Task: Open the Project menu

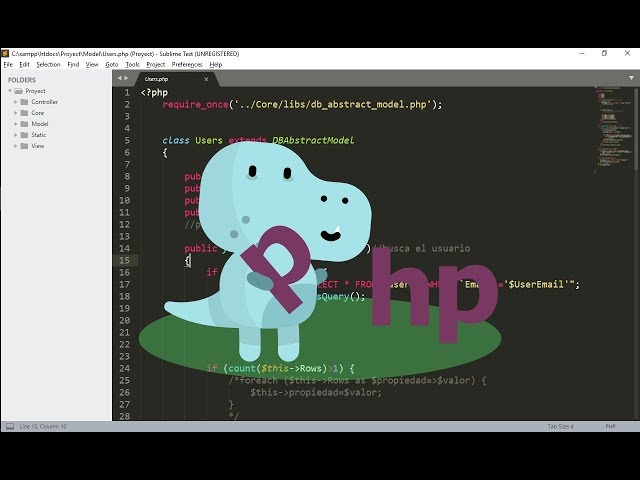Action: (x=156, y=64)
